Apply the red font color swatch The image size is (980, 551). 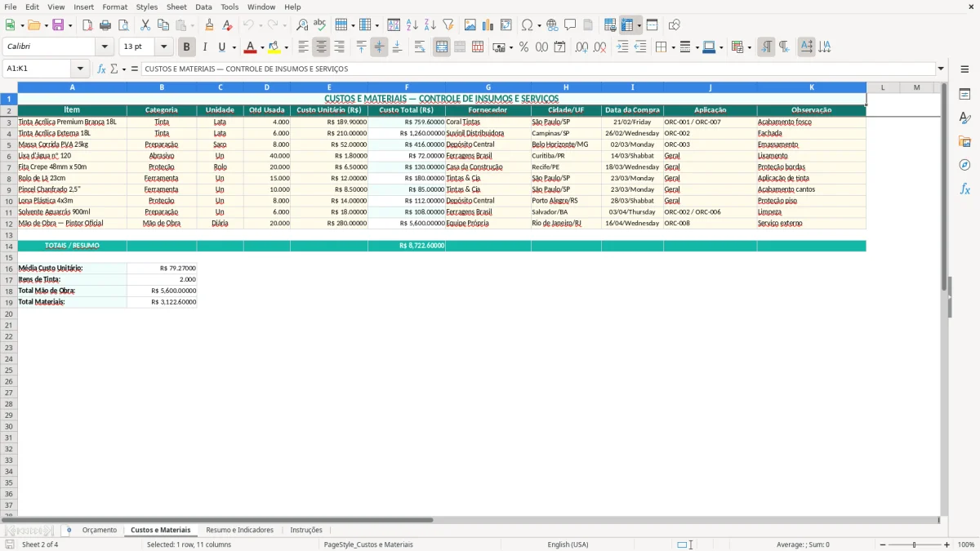[251, 47]
